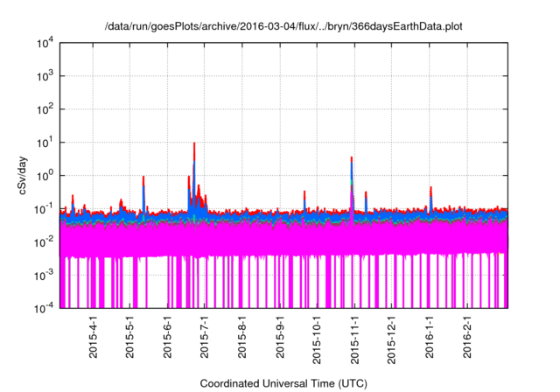
Task: Click the 2015-7-1 date label
Action: [205, 337]
